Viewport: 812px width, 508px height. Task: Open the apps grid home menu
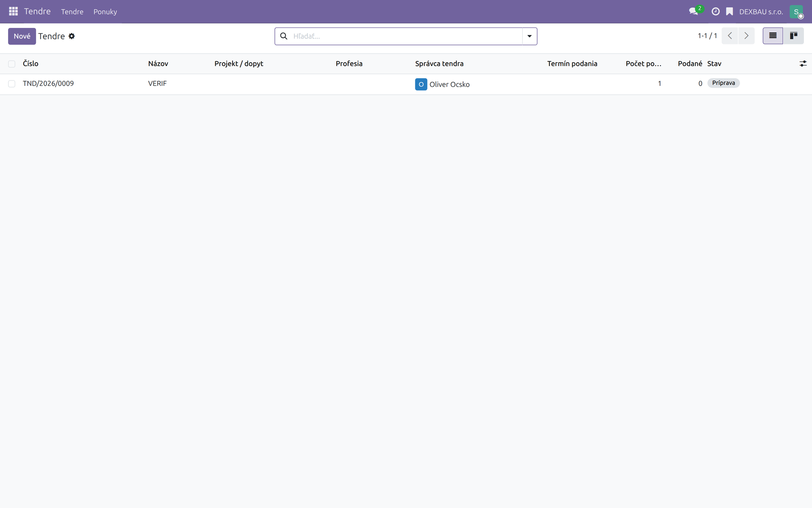tap(13, 11)
